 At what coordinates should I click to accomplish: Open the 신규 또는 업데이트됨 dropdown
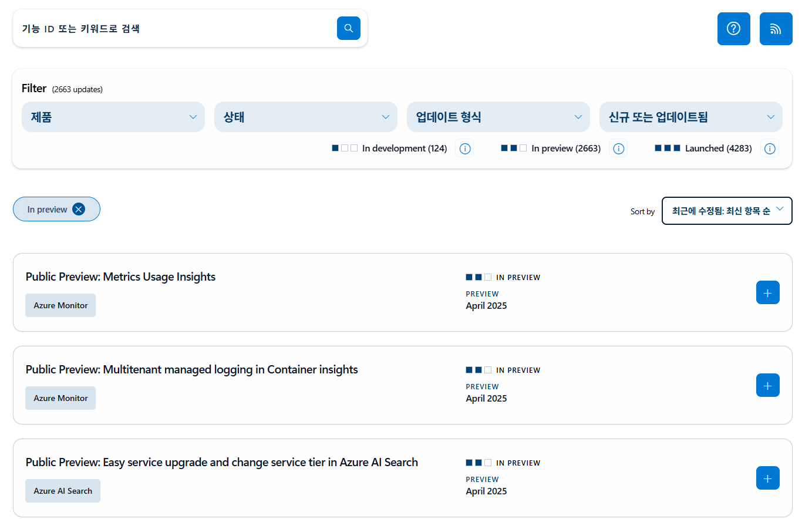pos(691,117)
